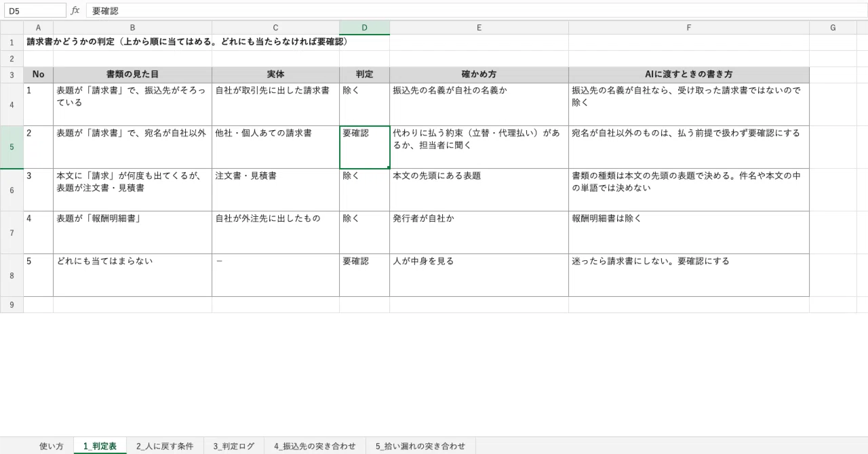868x454 pixels.
Task: Select column A header
Action: point(38,28)
